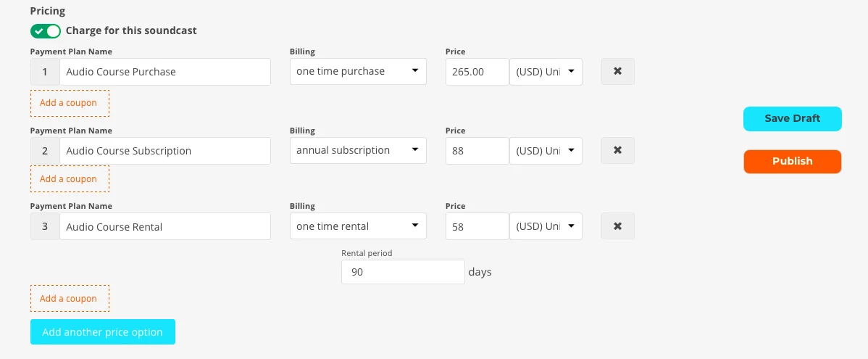Remove the Audio Course Rental plan
This screenshot has height=359, width=868.
pyautogui.click(x=618, y=226)
